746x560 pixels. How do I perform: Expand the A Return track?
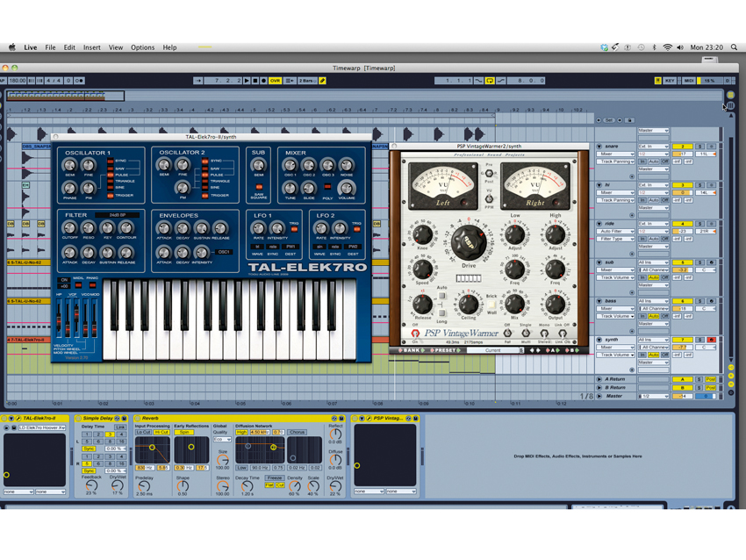[599, 379]
